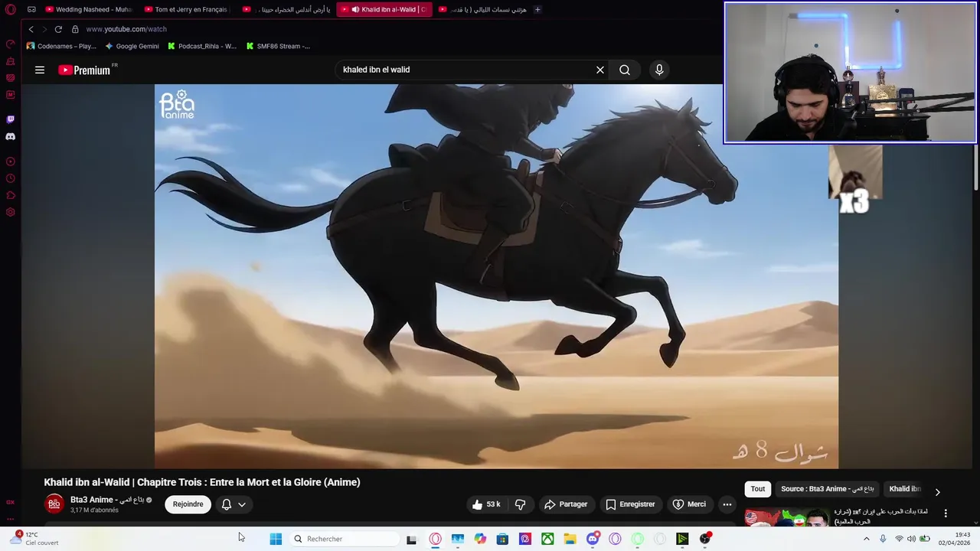980x551 pixels.
Task: View site security lock info
Action: (75, 29)
